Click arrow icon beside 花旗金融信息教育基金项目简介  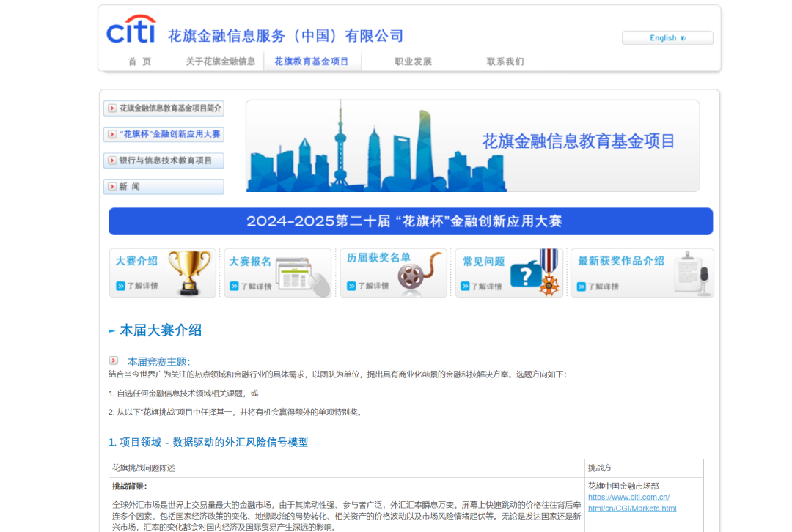pyautogui.click(x=112, y=108)
